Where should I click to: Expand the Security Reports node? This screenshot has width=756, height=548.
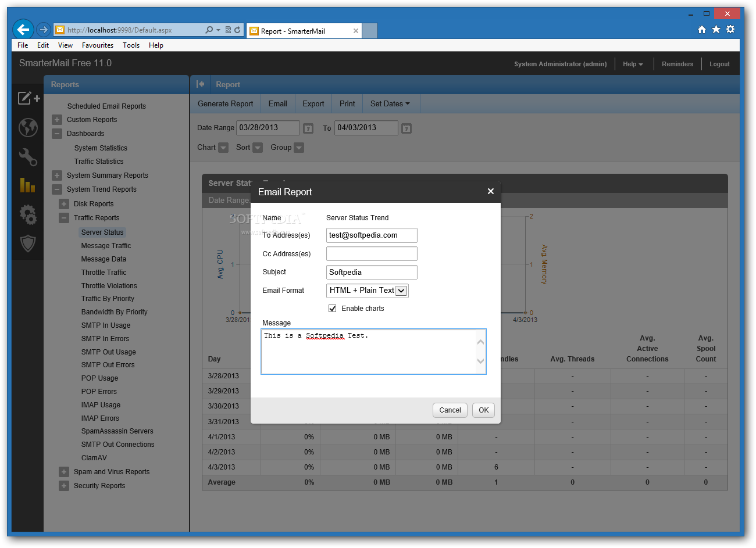pos(64,486)
